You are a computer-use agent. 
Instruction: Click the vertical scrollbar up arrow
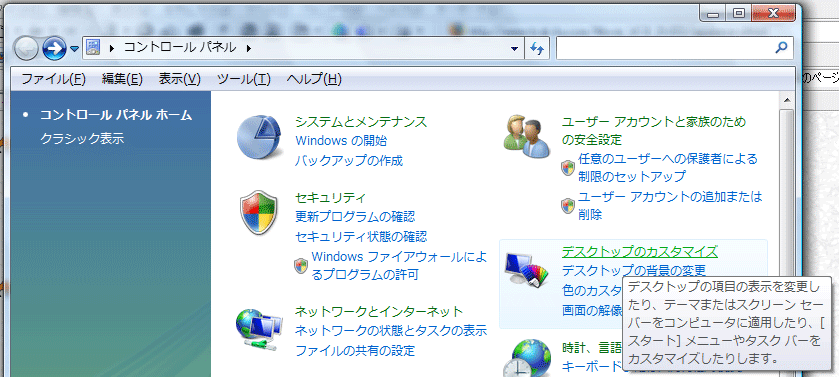787,99
